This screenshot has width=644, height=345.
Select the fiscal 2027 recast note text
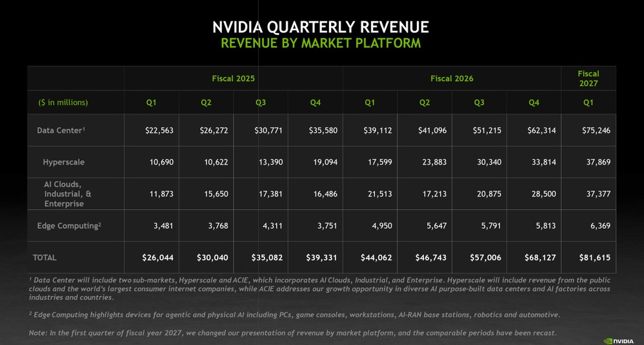click(293, 333)
